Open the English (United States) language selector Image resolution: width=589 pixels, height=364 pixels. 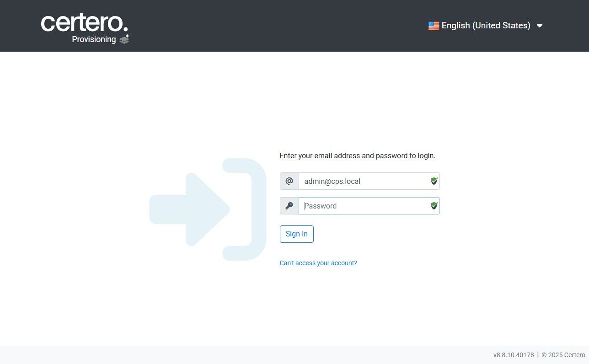tap(486, 26)
